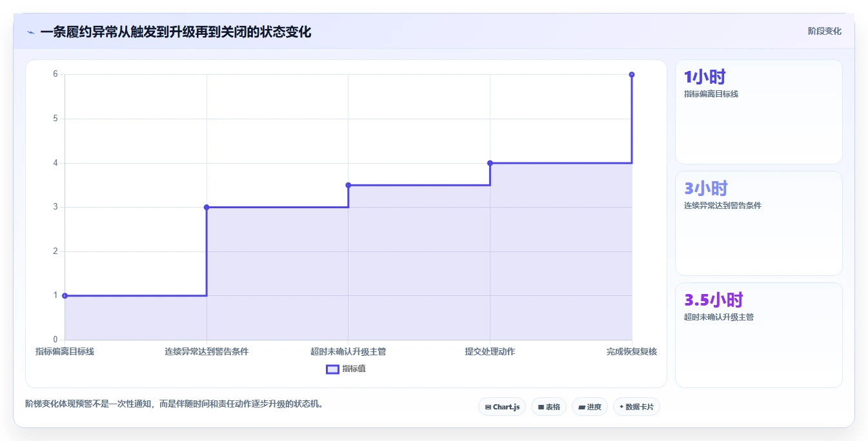Click x-axis label 完成恢复复核

point(632,351)
